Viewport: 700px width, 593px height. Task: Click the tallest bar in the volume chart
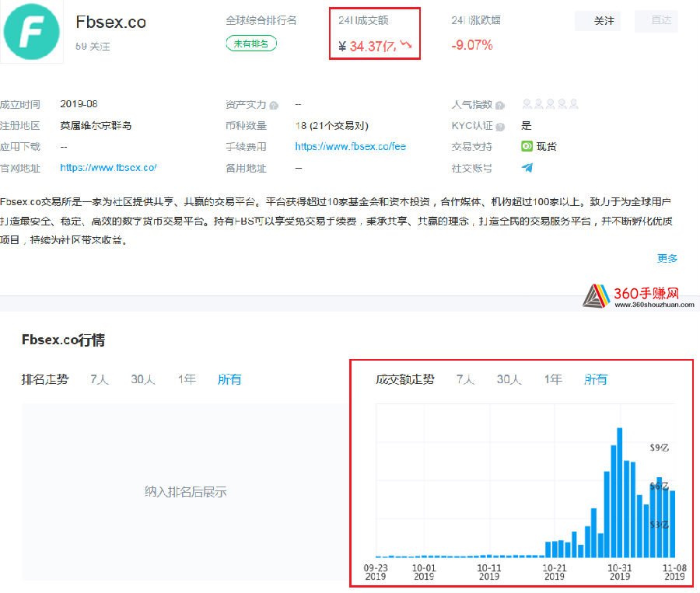pyautogui.click(x=620, y=492)
